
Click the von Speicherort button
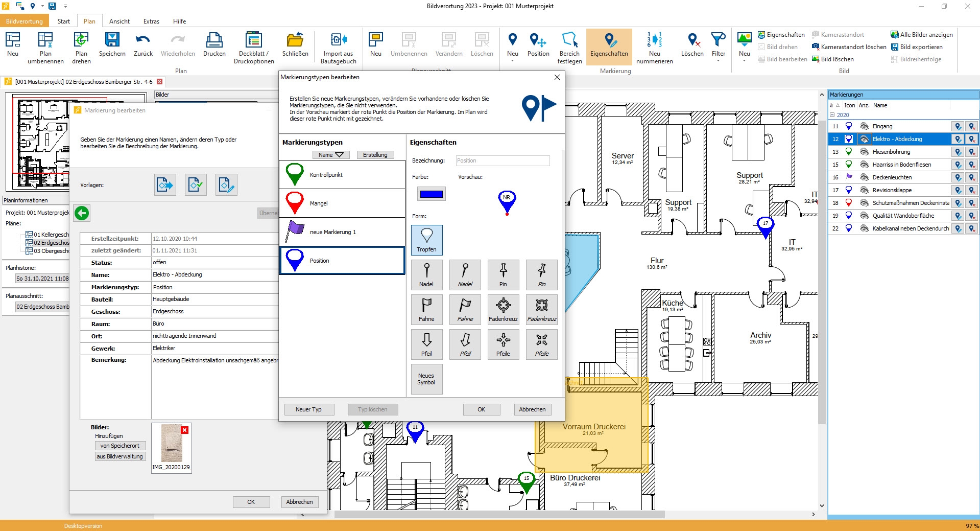pos(120,446)
